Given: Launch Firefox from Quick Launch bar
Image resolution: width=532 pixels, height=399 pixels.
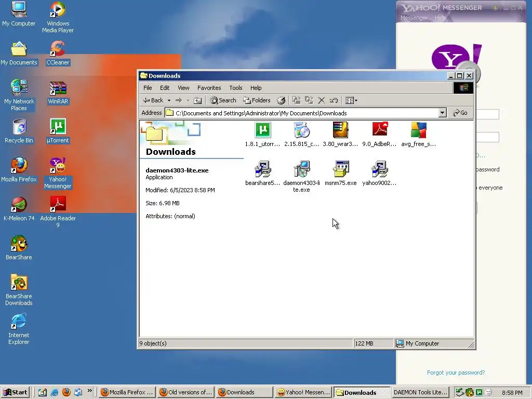Looking at the screenshot, I should 66,392.
